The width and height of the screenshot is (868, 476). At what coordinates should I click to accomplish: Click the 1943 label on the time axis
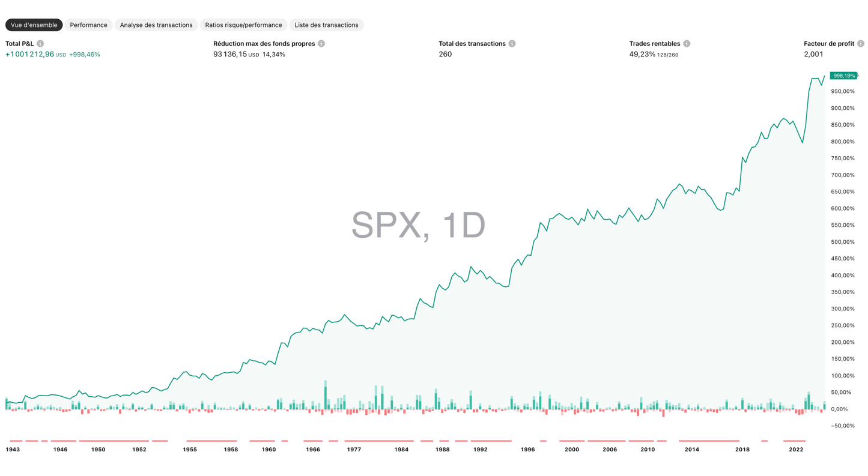pyautogui.click(x=12, y=449)
